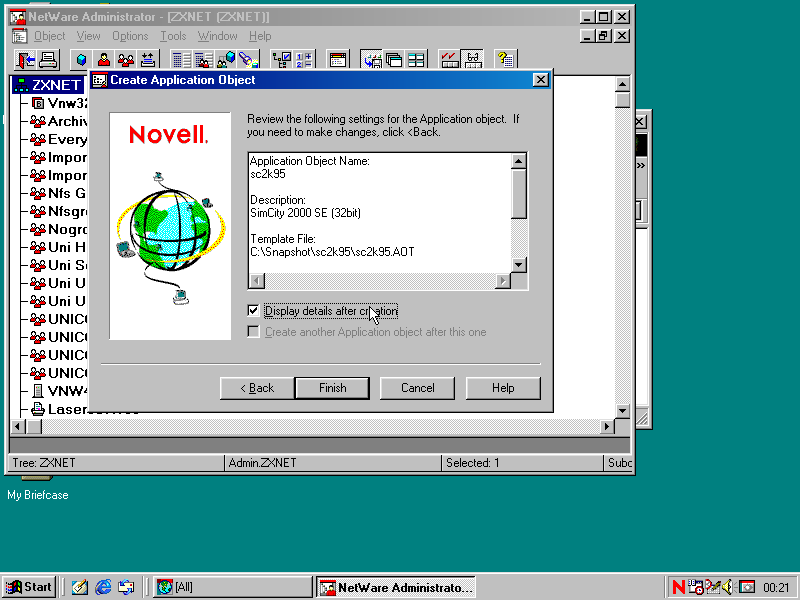Image resolution: width=800 pixels, height=600 pixels.
Task: Click the details on multiple users icon
Action: (204, 60)
